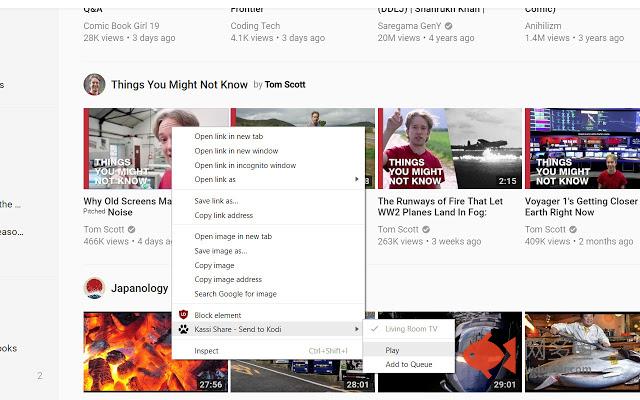Screen dimensions: 640x400
Task: Open the Japanology channel avatar
Action: (x=94, y=288)
